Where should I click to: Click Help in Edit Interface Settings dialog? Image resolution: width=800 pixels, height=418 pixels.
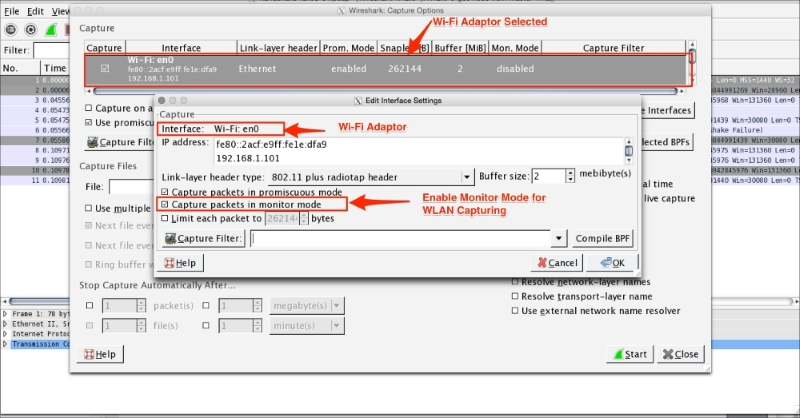[x=182, y=263]
